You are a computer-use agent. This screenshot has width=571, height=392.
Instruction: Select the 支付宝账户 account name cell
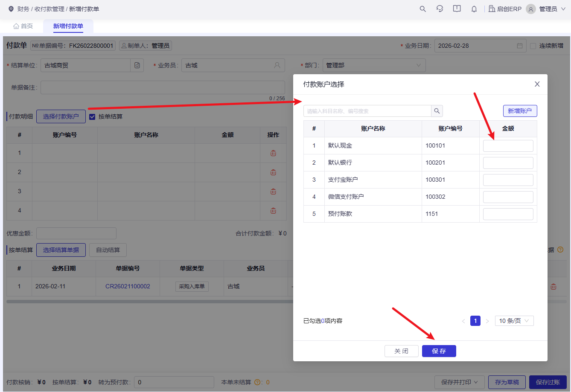373,180
